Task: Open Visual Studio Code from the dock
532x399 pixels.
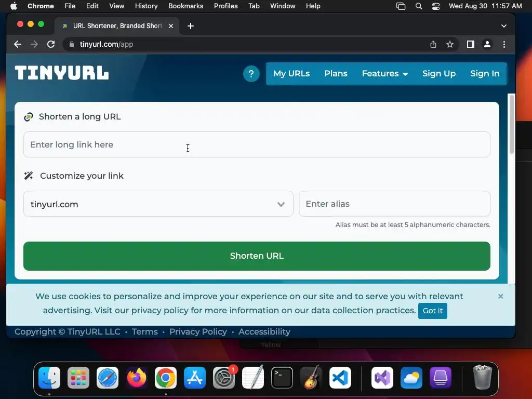Action: (340, 378)
